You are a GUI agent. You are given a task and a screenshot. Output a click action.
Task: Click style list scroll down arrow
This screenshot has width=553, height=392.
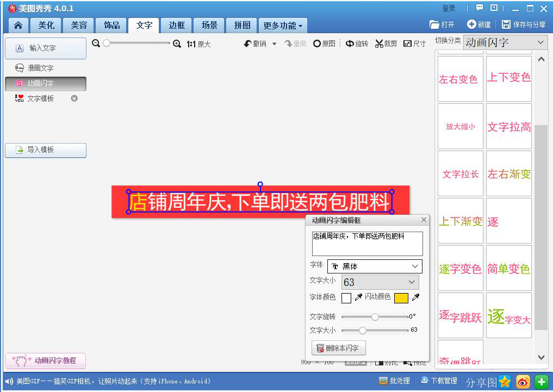click(x=541, y=357)
